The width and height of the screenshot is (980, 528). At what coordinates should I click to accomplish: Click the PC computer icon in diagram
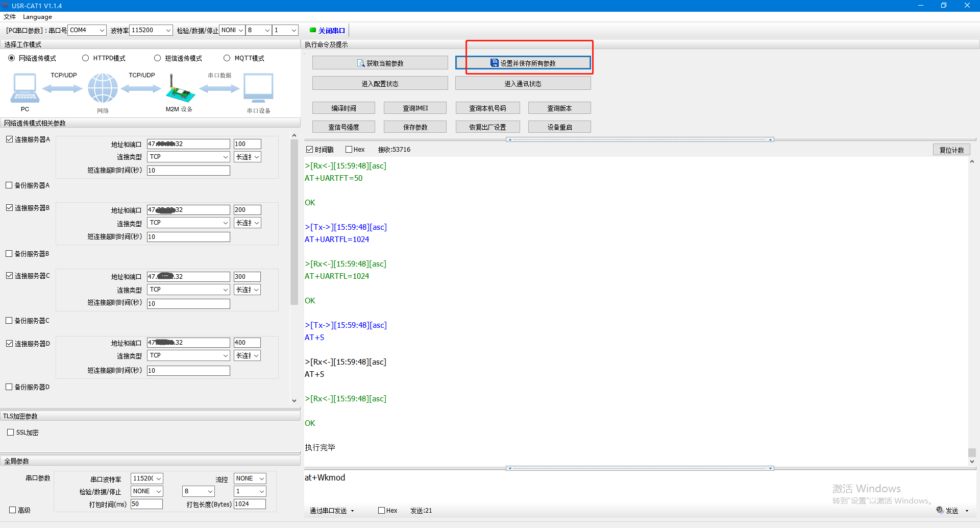(x=24, y=88)
